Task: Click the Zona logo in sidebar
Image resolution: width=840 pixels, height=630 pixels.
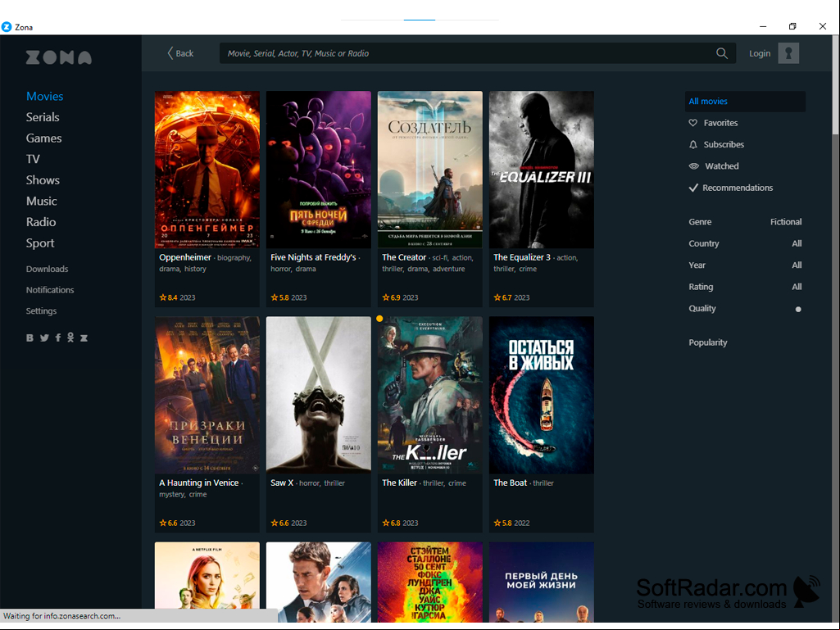Action: point(59,57)
